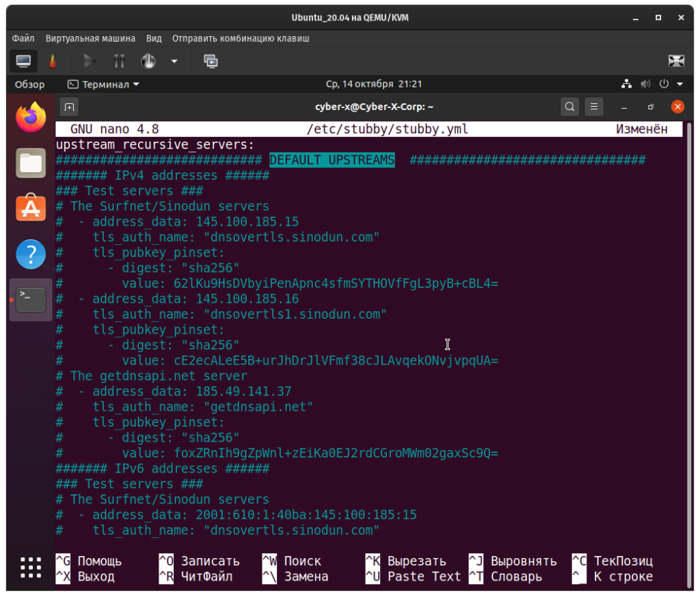Viewport: 700px width, 597px height.
Task: Expand shutdown options dropdown arrow
Action: click(174, 62)
